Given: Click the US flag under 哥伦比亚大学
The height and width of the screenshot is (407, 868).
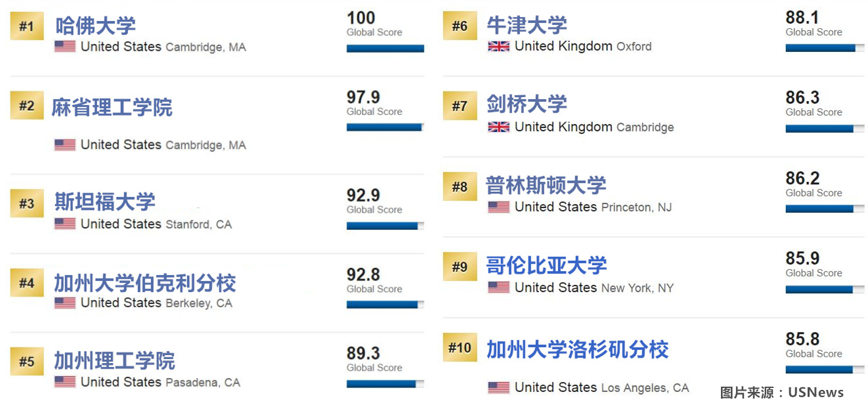Looking at the screenshot, I should click(x=498, y=288).
